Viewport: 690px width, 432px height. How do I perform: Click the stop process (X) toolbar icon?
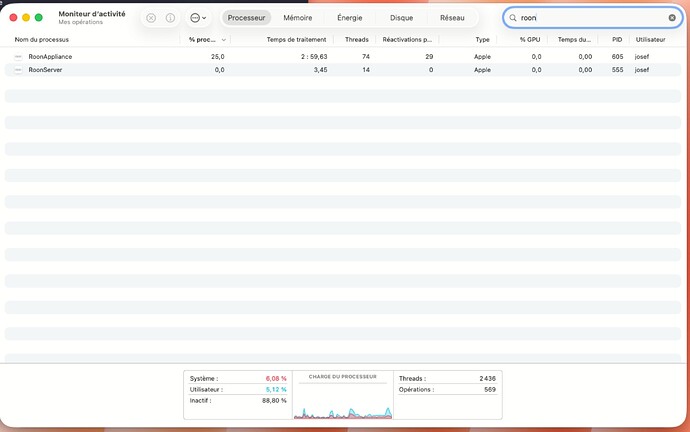(151, 18)
